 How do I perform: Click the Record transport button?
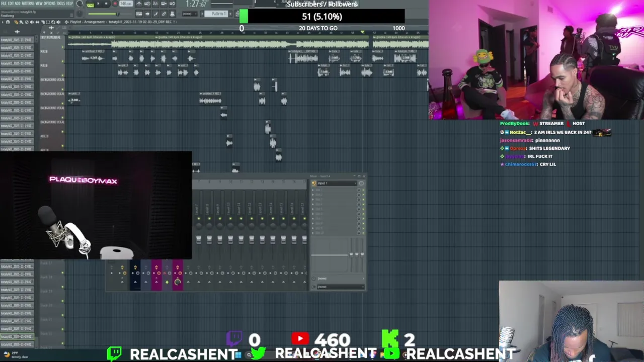pyautogui.click(x=115, y=4)
